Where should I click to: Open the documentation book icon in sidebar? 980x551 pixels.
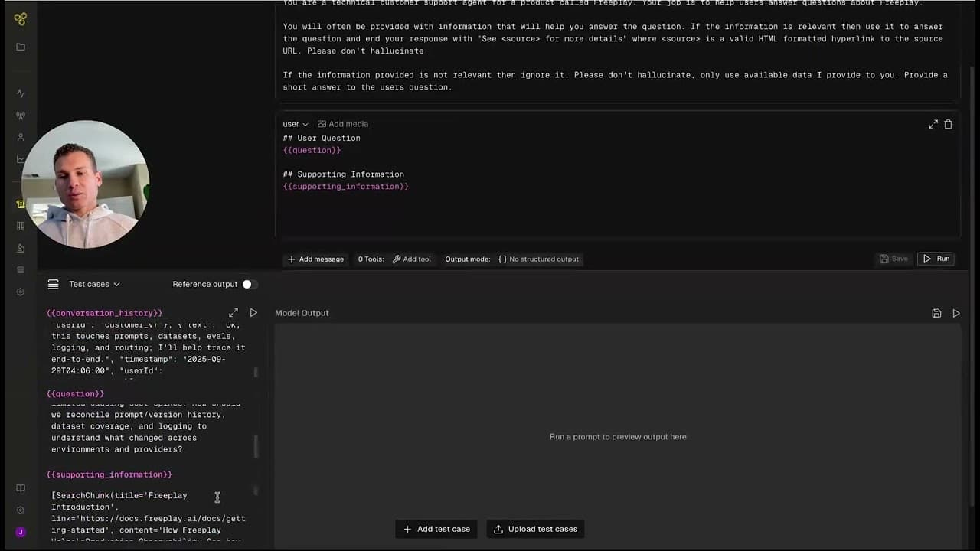[x=21, y=488]
